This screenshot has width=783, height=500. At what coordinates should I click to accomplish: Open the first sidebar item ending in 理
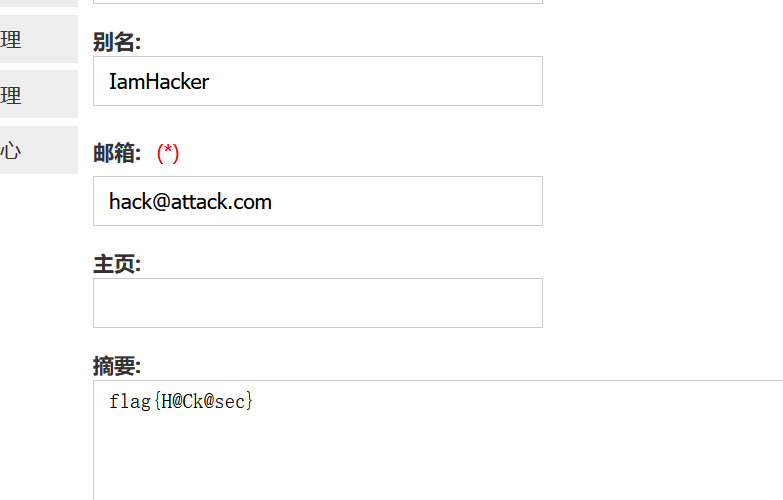point(38,39)
